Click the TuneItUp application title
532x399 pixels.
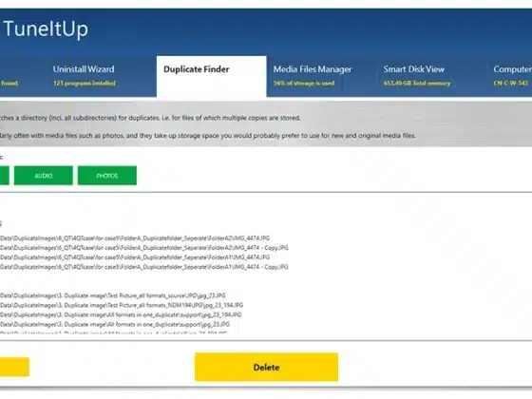[x=46, y=28]
